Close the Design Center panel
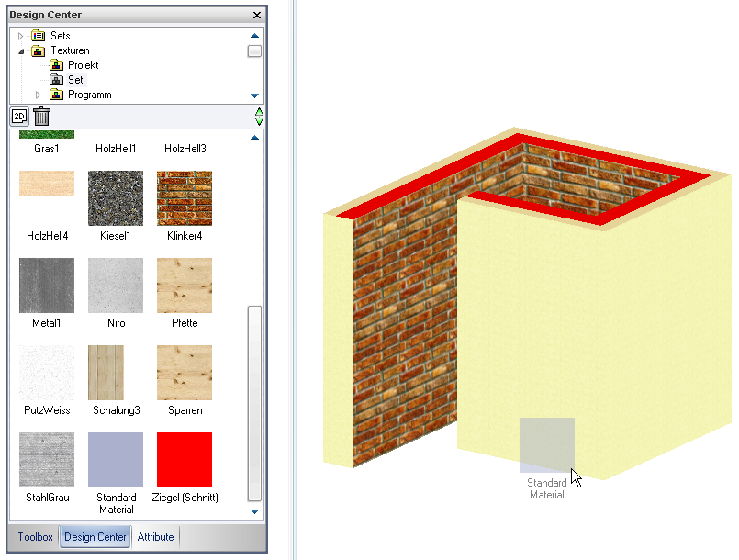Viewport: 739px width, 560px height. tap(257, 15)
